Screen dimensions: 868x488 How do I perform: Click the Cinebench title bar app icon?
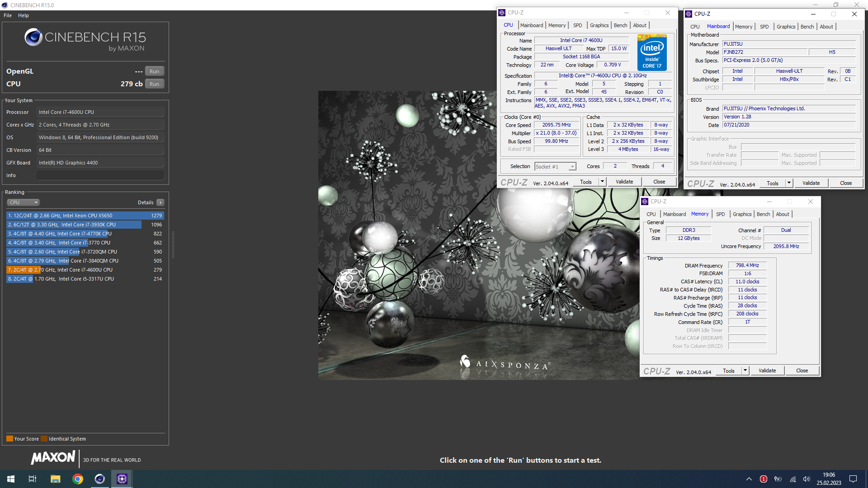point(5,5)
